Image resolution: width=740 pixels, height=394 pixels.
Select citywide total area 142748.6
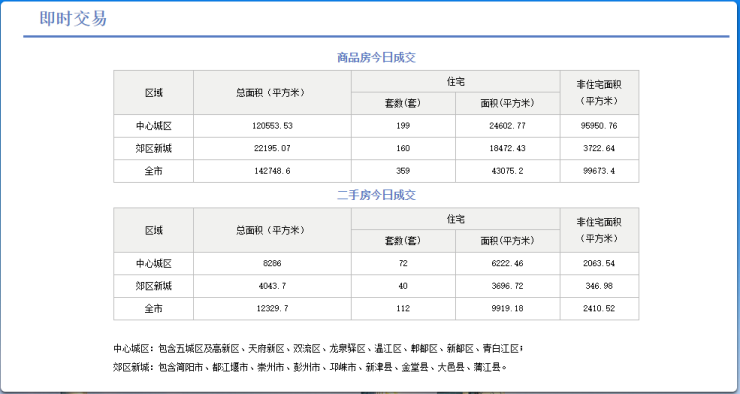272,171
